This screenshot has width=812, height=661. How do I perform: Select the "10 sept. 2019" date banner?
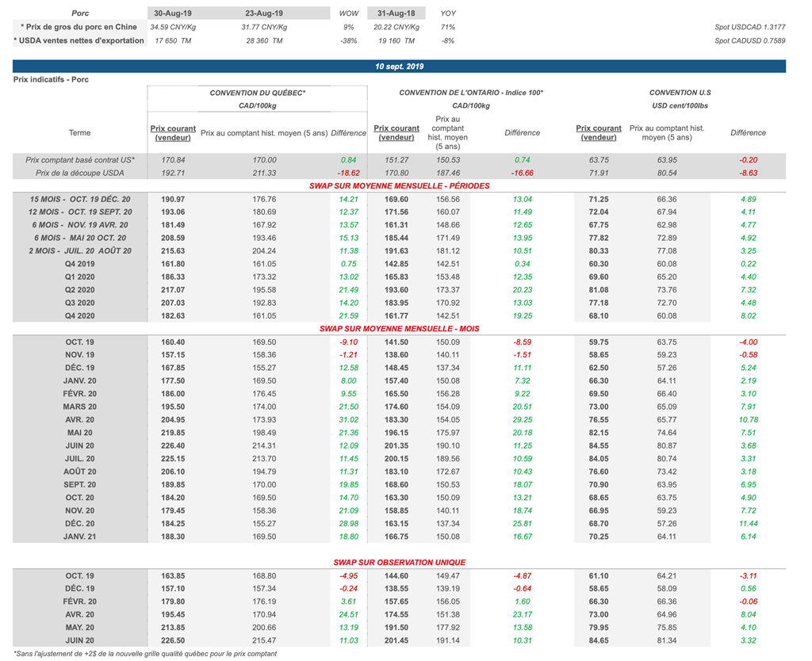click(x=399, y=67)
